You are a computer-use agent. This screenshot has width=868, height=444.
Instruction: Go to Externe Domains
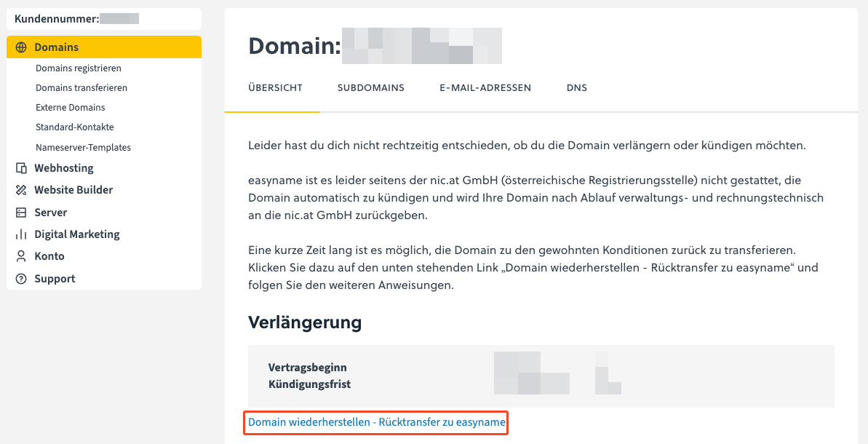tap(71, 108)
